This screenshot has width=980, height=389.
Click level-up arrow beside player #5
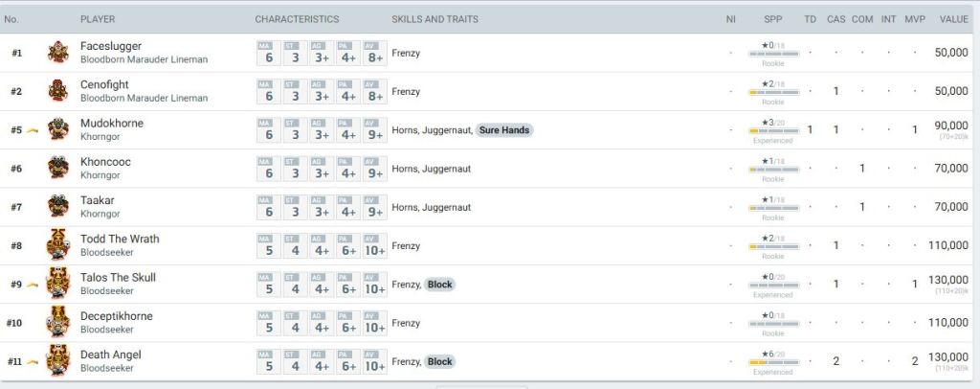33,130
